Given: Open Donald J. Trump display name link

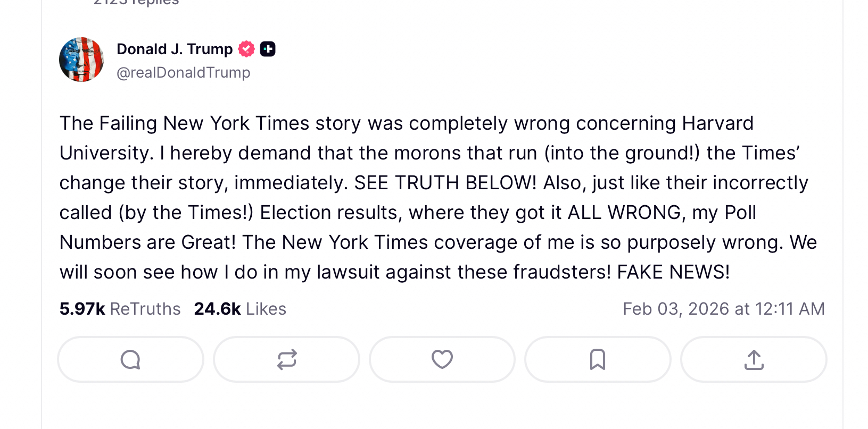Looking at the screenshot, I should coord(175,49).
